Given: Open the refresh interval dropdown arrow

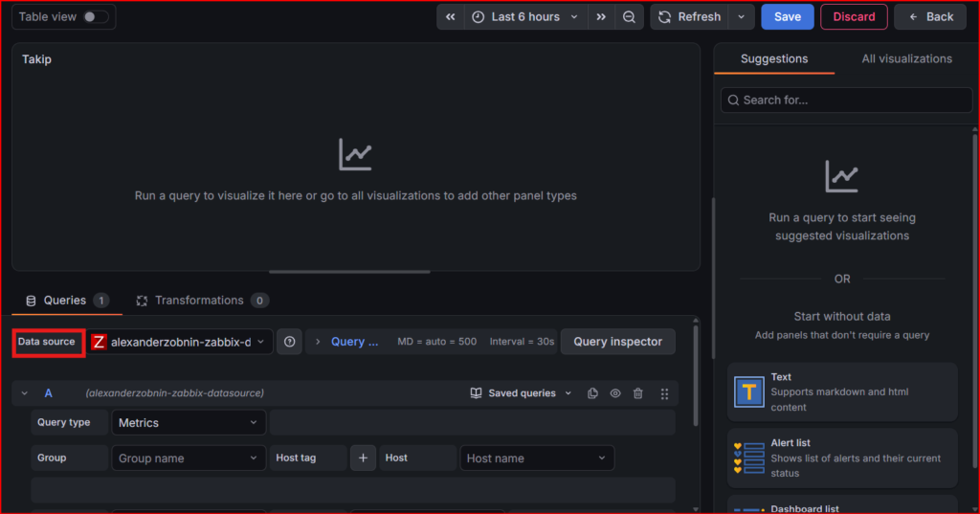Looking at the screenshot, I should tap(742, 17).
